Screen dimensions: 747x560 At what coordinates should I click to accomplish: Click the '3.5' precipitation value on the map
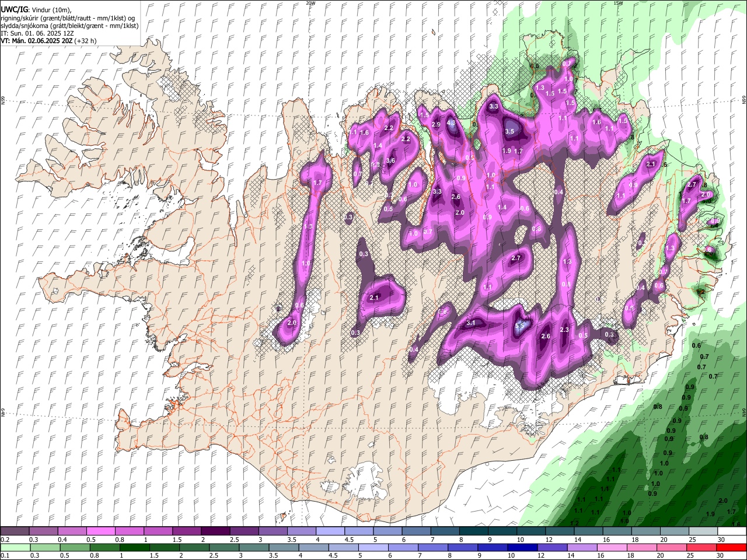509,131
